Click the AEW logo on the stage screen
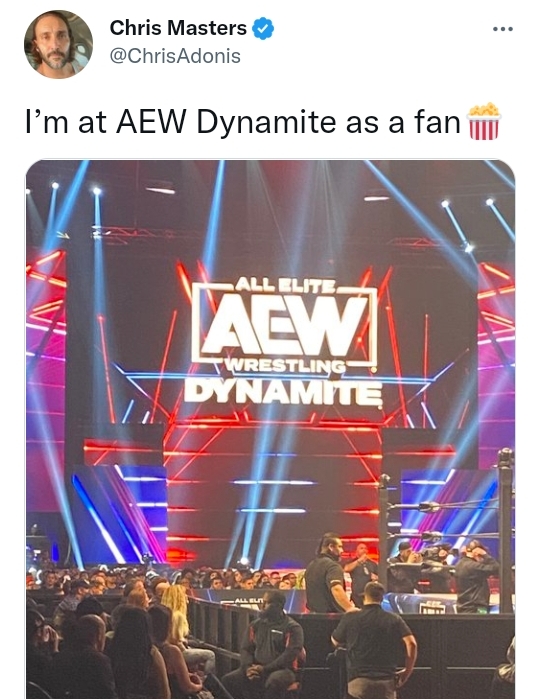The width and height of the screenshot is (540, 699). point(284,324)
